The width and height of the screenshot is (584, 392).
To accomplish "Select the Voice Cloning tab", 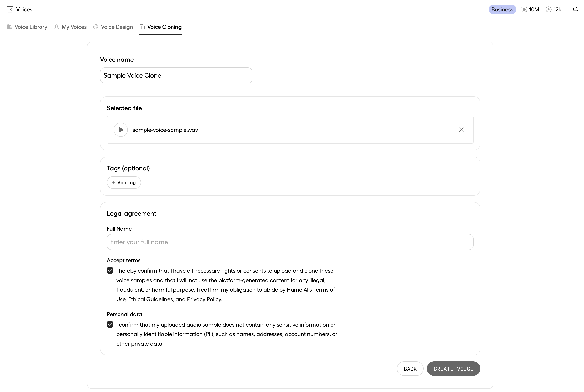I will pyautogui.click(x=161, y=27).
